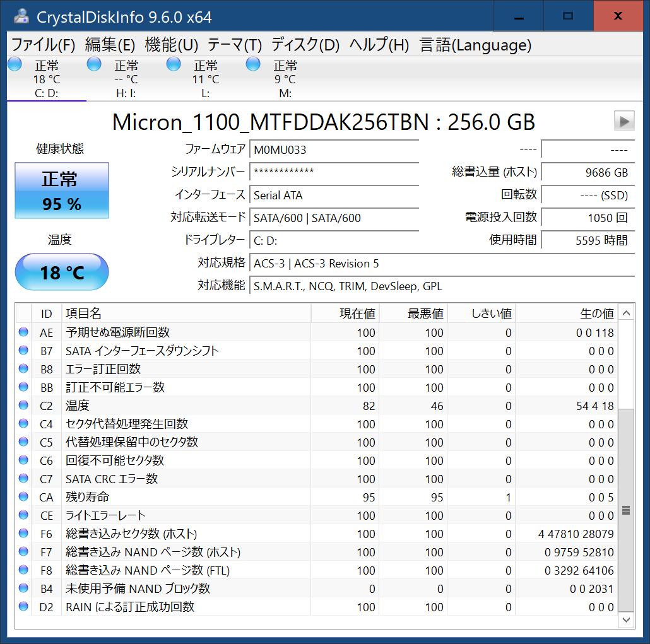Click the しきい値 column header

click(482, 313)
